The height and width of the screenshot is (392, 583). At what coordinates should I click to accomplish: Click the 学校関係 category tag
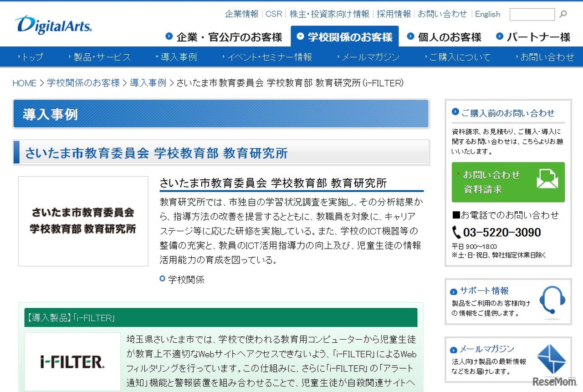187,280
